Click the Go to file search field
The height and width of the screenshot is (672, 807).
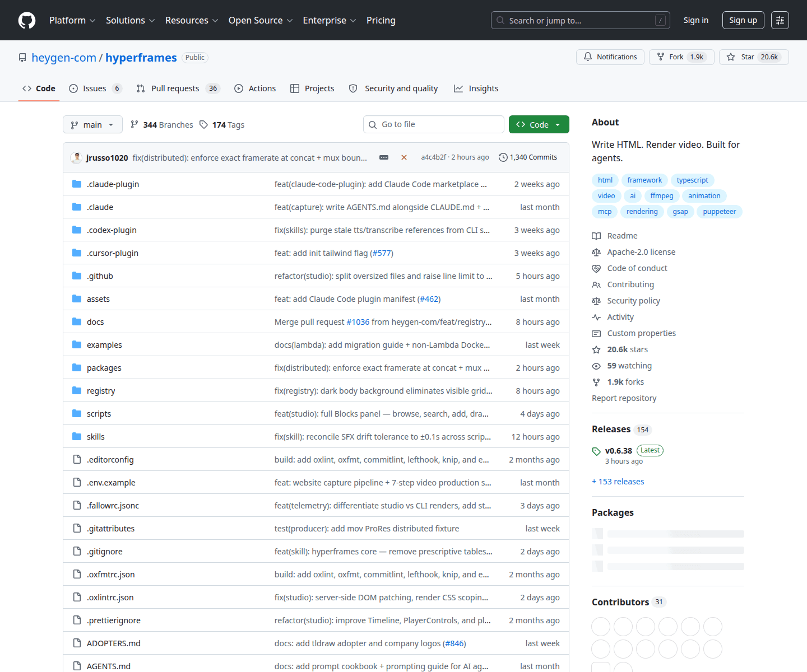pos(434,124)
